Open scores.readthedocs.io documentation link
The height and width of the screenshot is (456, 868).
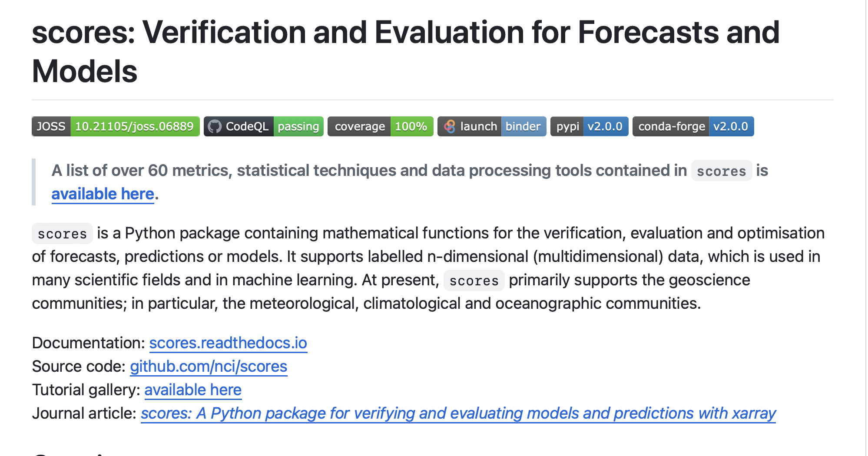pos(228,343)
